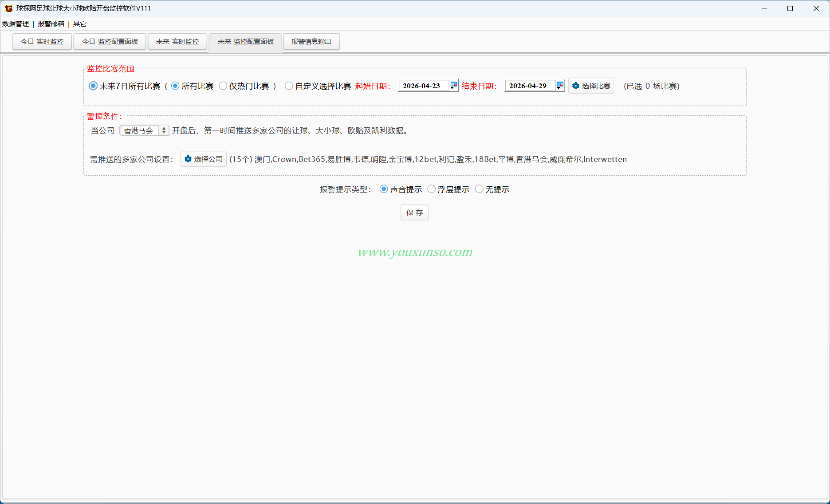The image size is (830, 504).
Task: Click the 结束日期 field 2026-04-29
Action: tap(531, 86)
